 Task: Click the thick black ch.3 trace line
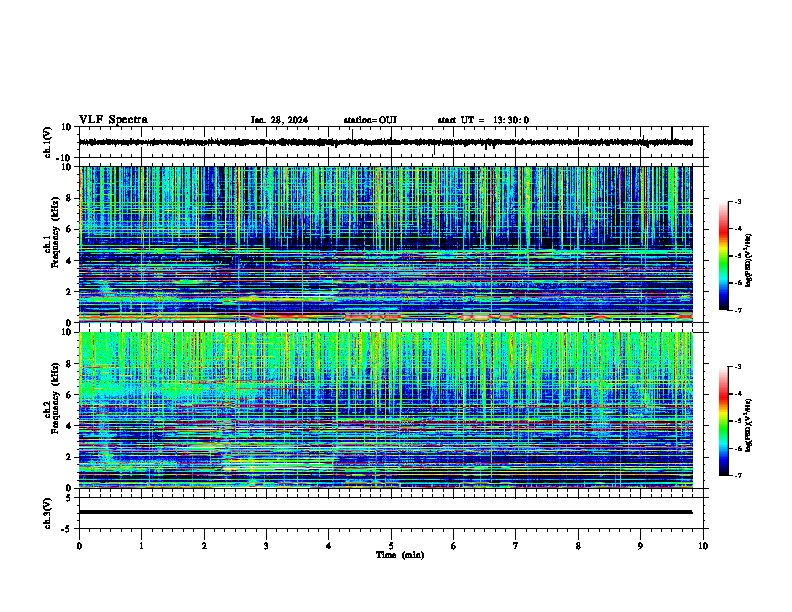(x=385, y=512)
